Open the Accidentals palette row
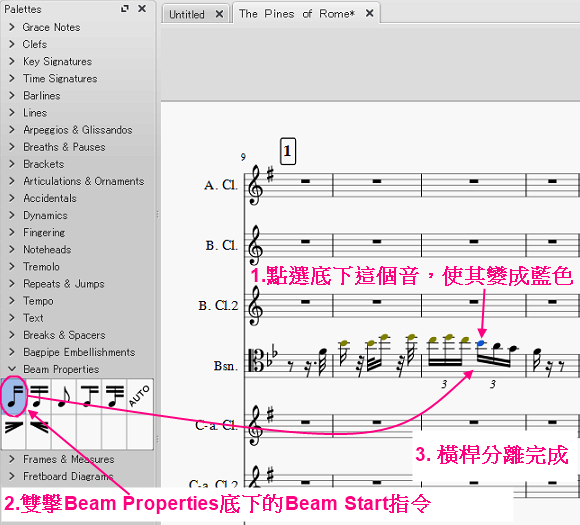This screenshot has height=525, width=580. click(78, 198)
